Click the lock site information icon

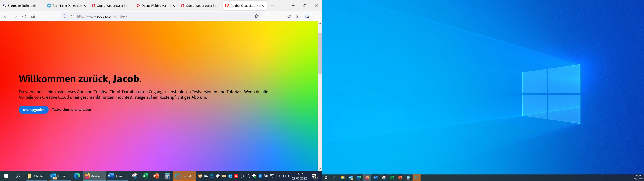point(72,16)
